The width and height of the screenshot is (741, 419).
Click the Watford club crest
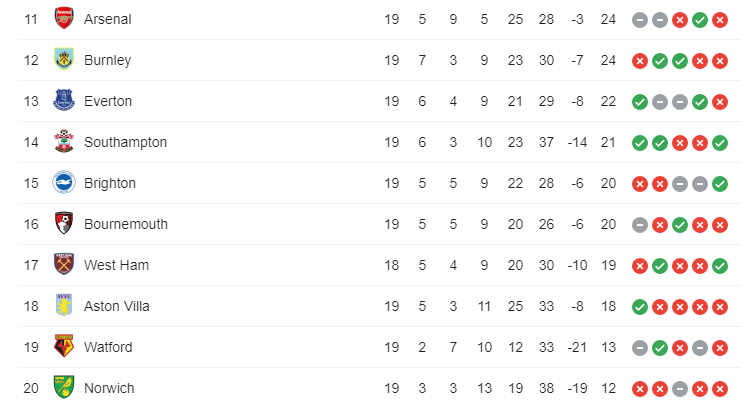tap(64, 347)
